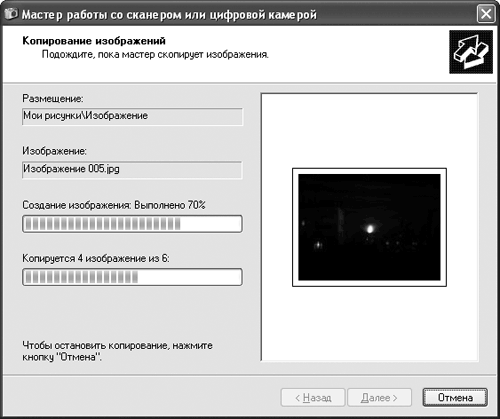Click the Размещение: label
Viewport: 500px width, 419px height.
click(53, 98)
